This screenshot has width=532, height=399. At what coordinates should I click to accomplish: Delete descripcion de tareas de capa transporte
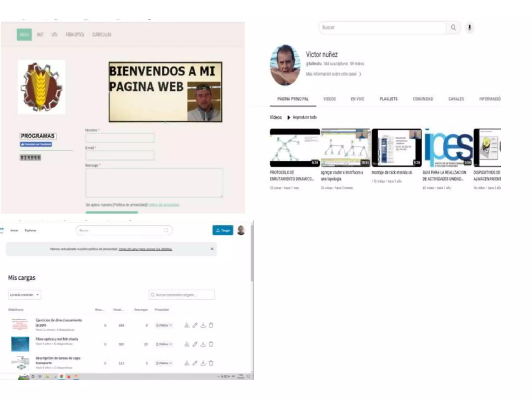(x=211, y=363)
